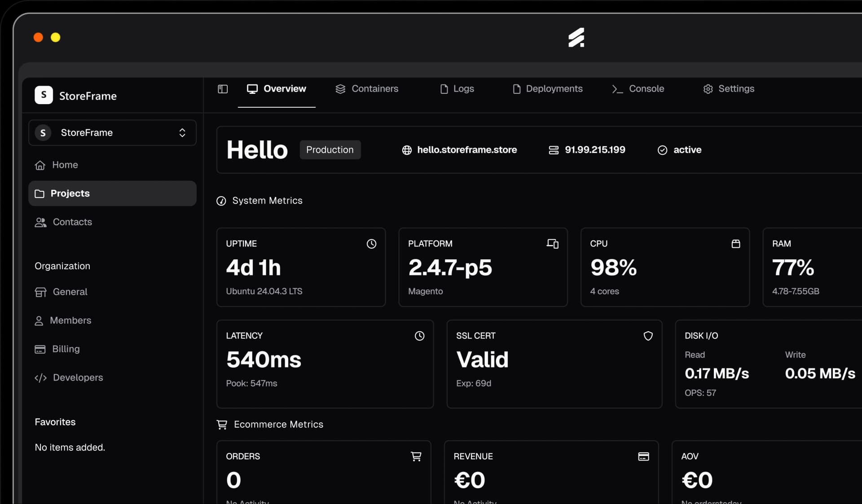Click shield icon on SSL Cert card
Screen dimensions: 862x504
click(x=648, y=336)
